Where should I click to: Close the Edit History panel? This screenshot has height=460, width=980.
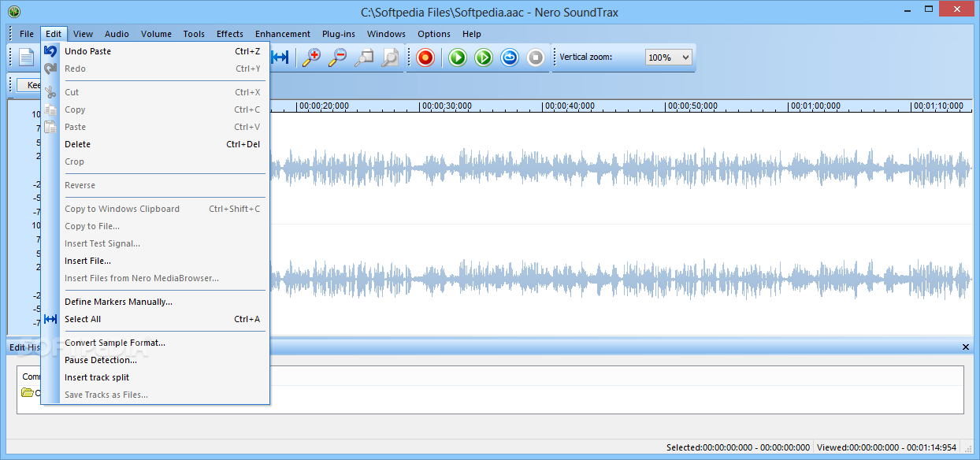(966, 347)
